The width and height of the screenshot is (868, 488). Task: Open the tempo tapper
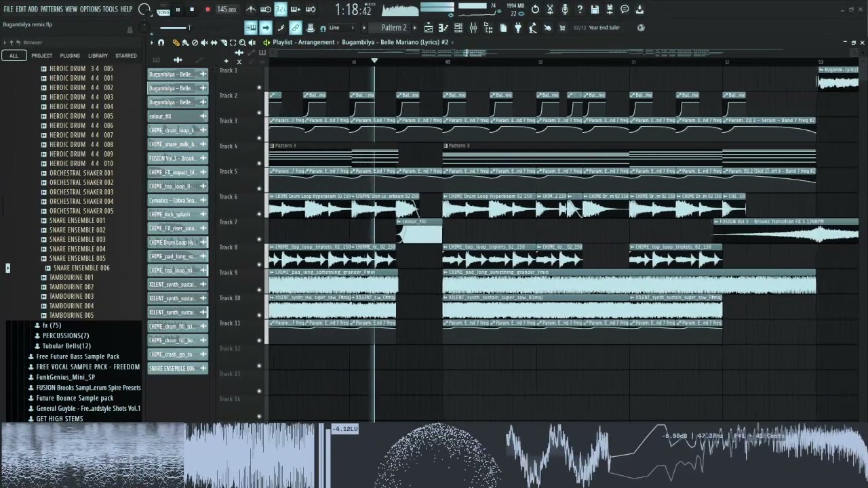click(x=533, y=28)
